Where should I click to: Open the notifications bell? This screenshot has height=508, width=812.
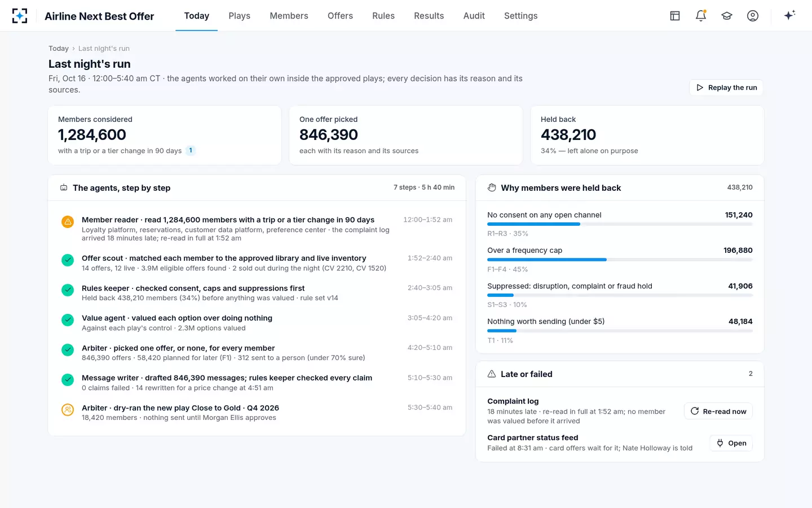[701, 16]
